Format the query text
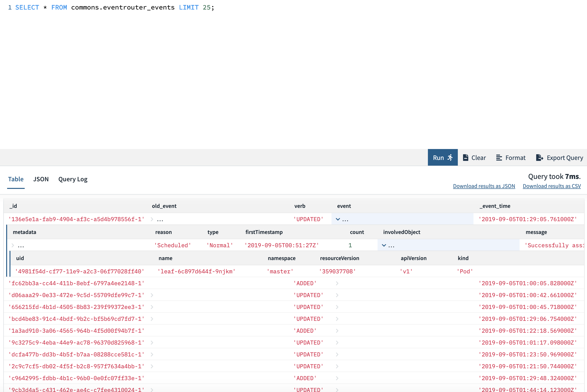The image size is (587, 392). coord(511,158)
